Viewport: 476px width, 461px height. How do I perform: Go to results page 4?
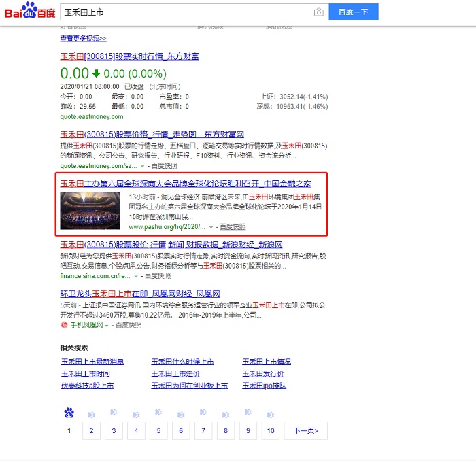136,430
